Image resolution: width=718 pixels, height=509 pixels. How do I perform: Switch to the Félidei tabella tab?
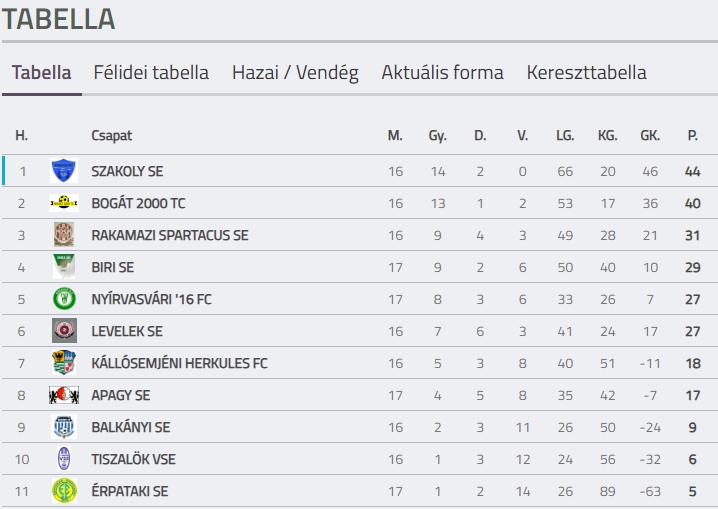pyautogui.click(x=151, y=73)
